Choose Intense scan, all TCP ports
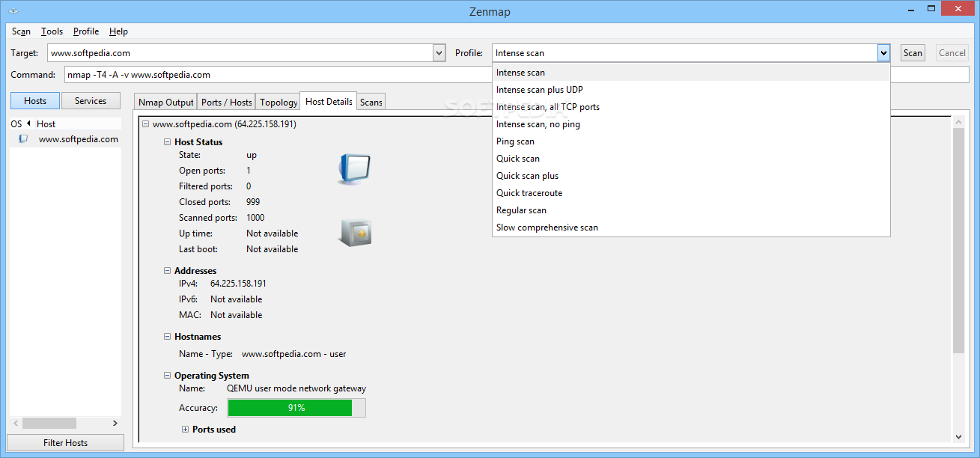980x458 pixels. pos(691,107)
